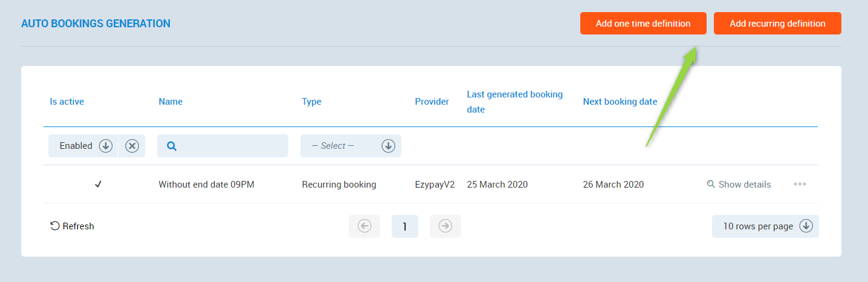Viewport: 868px width, 282px height.
Task: Expand the Type Select dropdown
Action: tap(351, 146)
